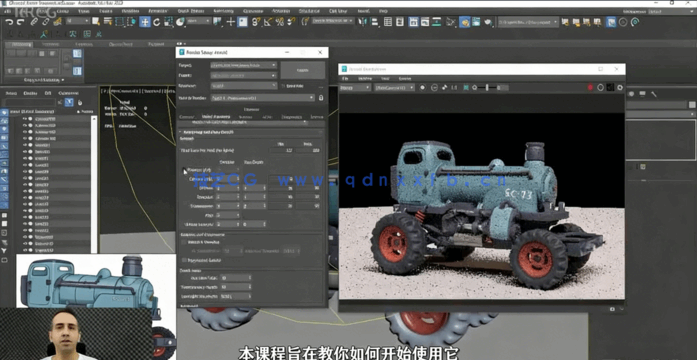697x360 pixels.
Task: Click the refresh render icon in RenderView
Action: (x=434, y=88)
